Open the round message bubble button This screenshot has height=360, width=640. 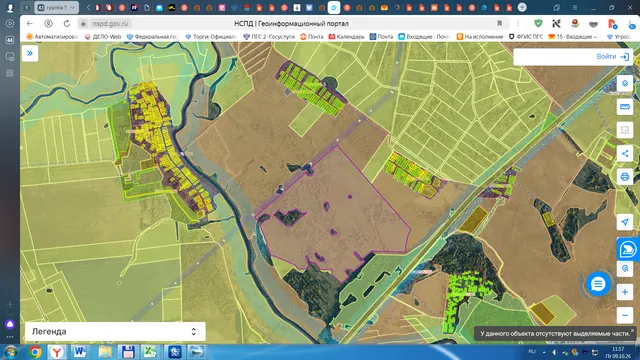[598, 284]
